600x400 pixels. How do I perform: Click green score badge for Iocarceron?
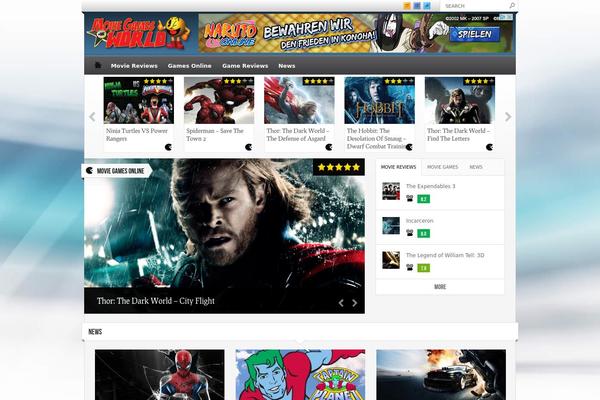tap(423, 233)
